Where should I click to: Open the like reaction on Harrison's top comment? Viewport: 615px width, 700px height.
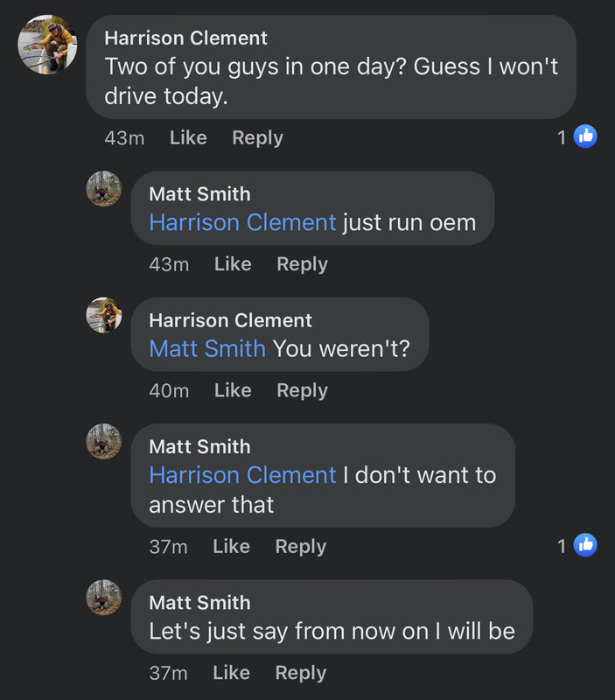[x=585, y=136]
